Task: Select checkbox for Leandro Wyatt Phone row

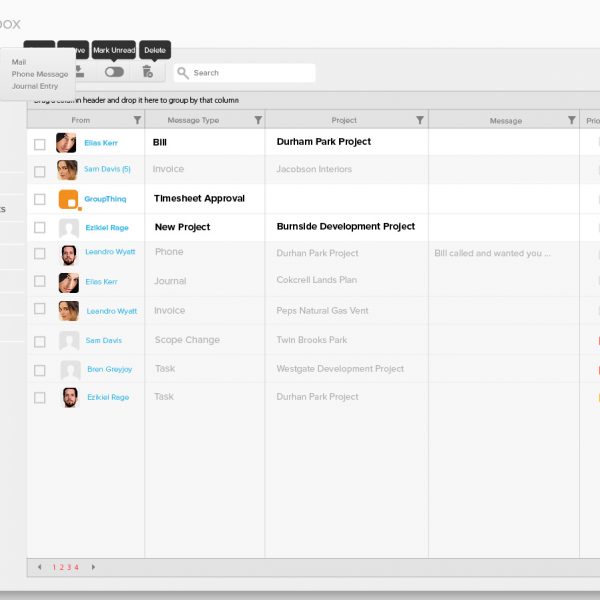Action: (x=40, y=254)
